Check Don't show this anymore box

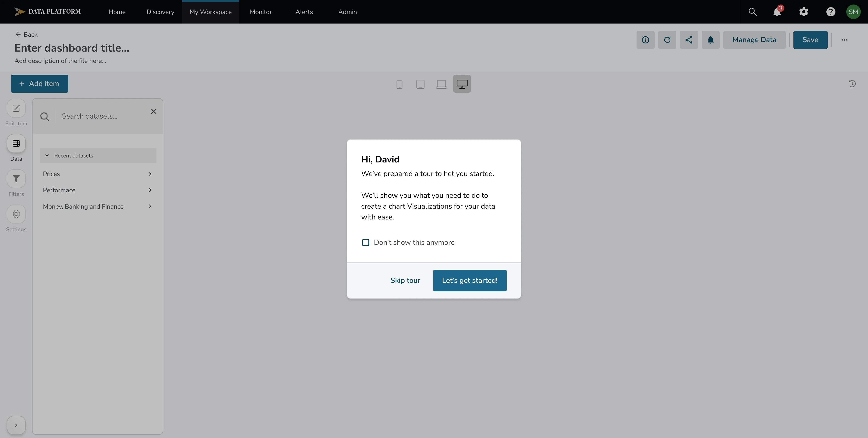366,243
